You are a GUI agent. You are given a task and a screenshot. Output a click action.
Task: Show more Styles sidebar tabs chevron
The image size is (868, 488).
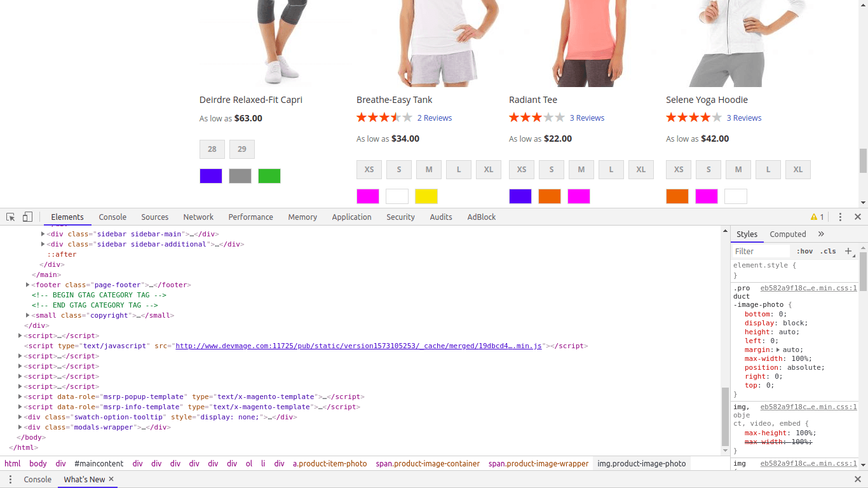tap(821, 234)
